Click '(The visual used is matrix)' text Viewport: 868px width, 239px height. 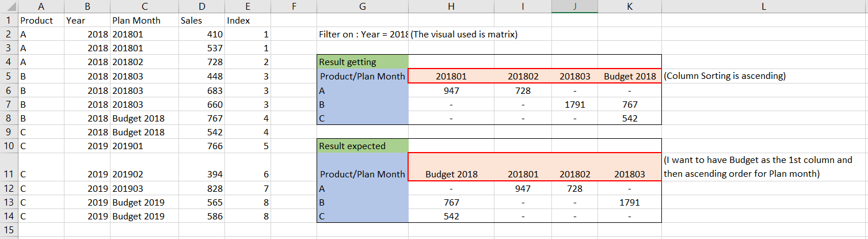coord(464,35)
